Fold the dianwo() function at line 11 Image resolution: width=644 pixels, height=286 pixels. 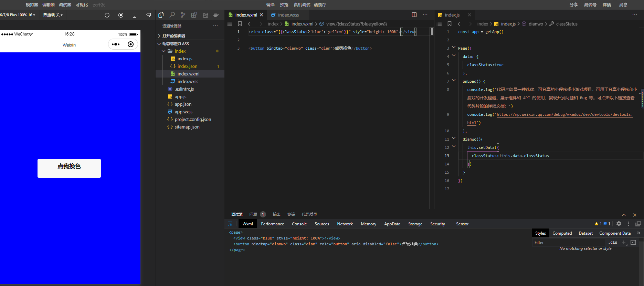(454, 139)
